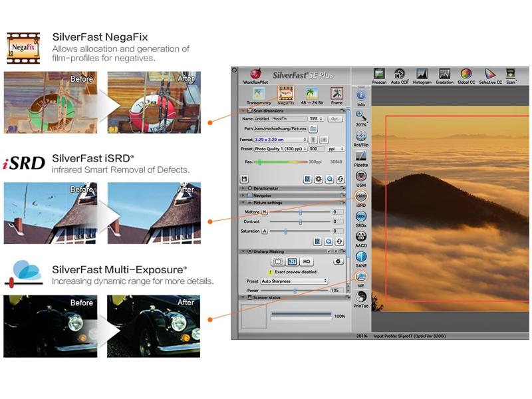Click the Prescan toolbar icon
This screenshot has height=399, width=532.
pos(379,74)
